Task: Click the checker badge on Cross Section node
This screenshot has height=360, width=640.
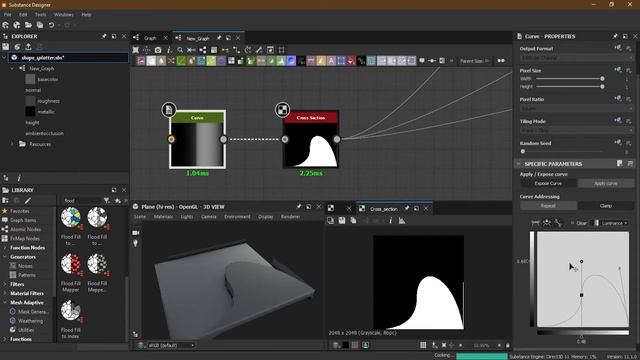Action: (x=282, y=109)
